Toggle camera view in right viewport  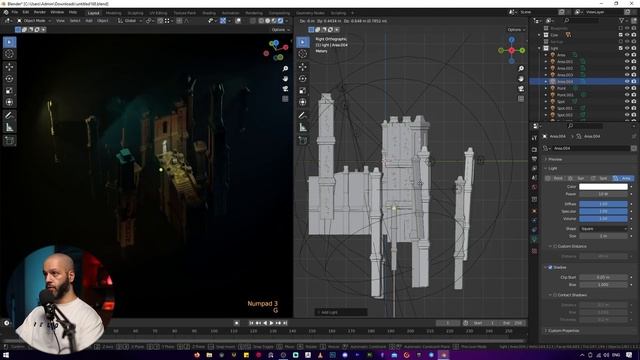[521, 89]
